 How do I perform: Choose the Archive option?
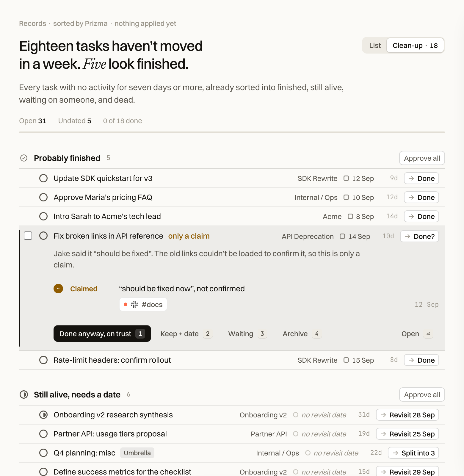(302, 334)
